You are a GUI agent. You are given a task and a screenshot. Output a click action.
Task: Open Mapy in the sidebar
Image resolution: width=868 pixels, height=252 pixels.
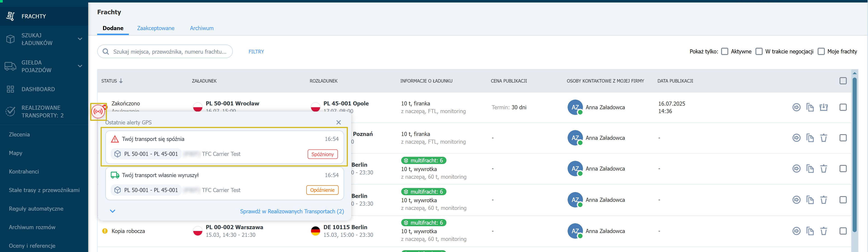16,153
